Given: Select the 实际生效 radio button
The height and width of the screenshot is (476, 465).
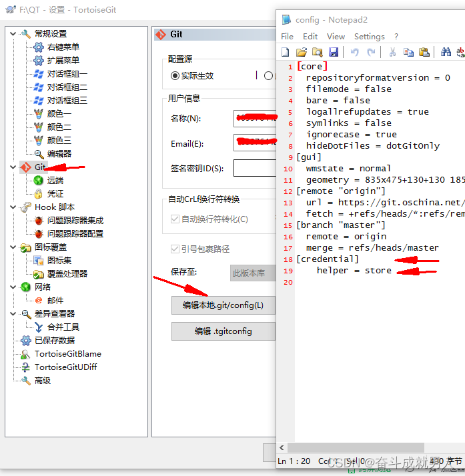Looking at the screenshot, I should coord(175,75).
